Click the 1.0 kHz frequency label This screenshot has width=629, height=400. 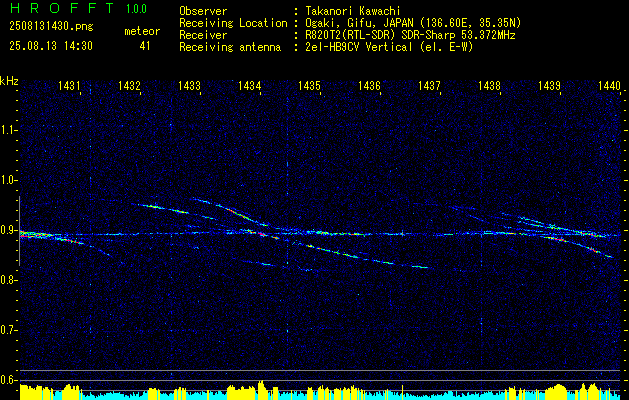point(7,181)
